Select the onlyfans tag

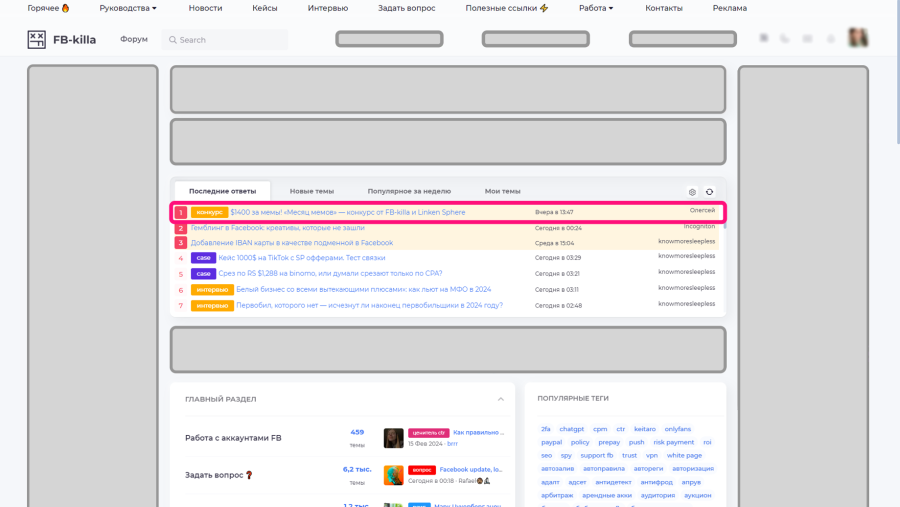click(678, 429)
